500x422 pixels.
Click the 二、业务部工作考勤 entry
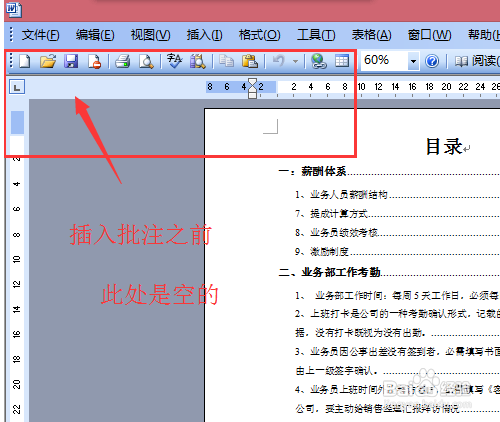pos(330,272)
